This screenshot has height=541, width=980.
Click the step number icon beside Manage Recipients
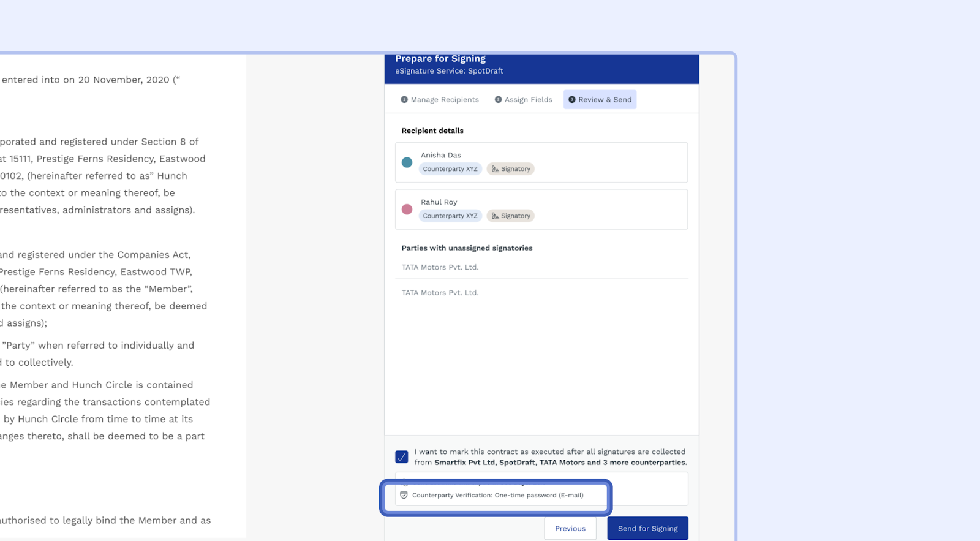(x=404, y=100)
